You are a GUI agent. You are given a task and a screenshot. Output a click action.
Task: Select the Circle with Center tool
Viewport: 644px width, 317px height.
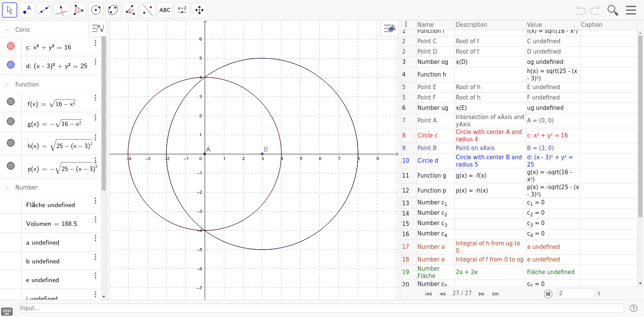(x=96, y=10)
